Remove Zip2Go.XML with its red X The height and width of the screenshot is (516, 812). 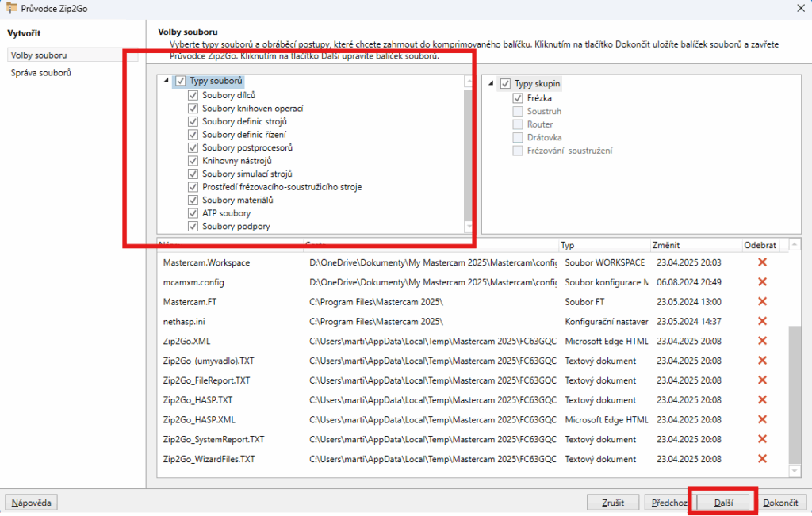[x=762, y=341]
